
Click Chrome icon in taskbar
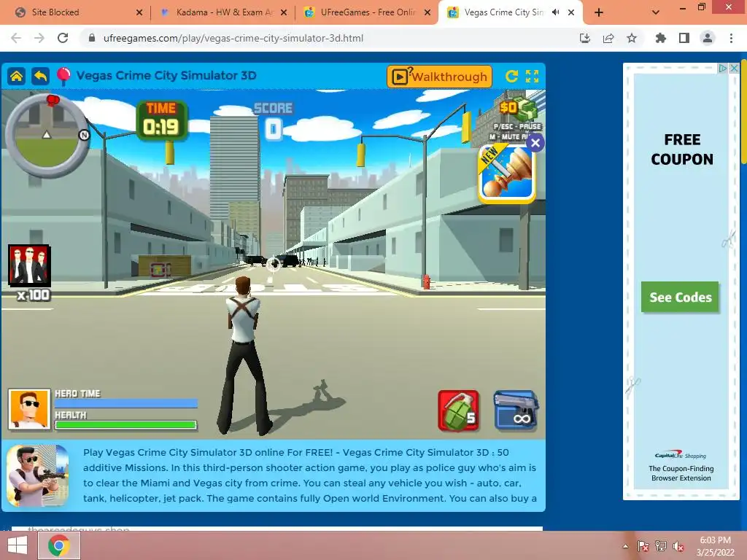coord(59,545)
